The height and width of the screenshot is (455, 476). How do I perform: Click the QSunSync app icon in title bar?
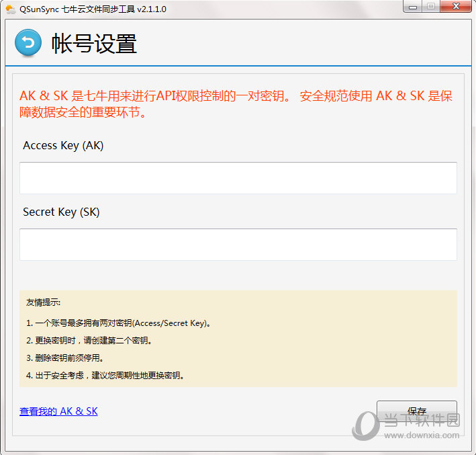point(11,9)
